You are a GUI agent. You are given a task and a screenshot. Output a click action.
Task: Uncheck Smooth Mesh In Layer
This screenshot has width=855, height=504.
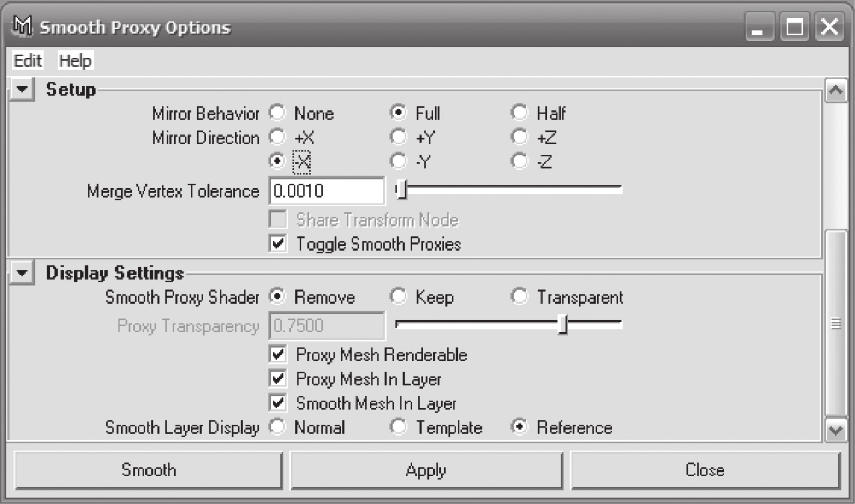click(278, 402)
